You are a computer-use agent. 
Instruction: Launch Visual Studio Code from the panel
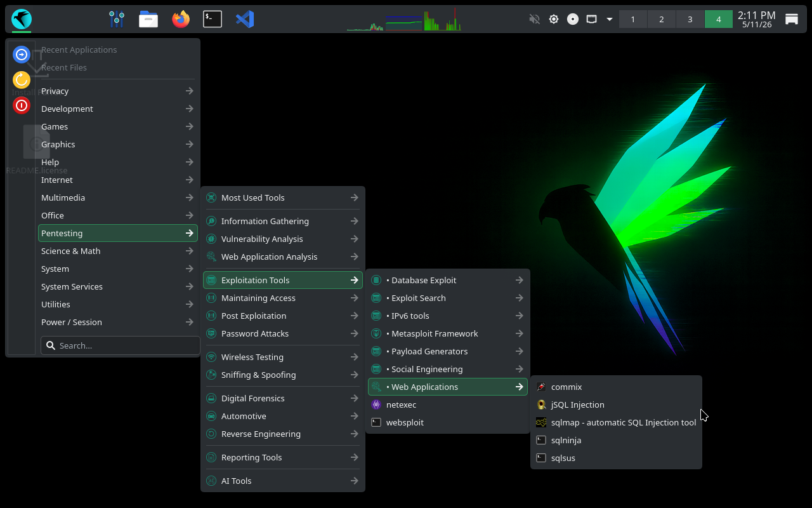(x=245, y=19)
